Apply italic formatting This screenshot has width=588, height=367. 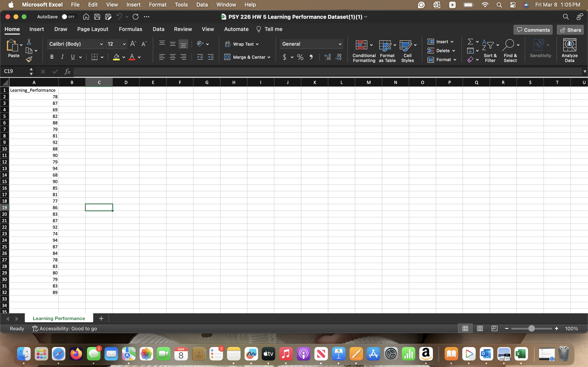pos(62,57)
